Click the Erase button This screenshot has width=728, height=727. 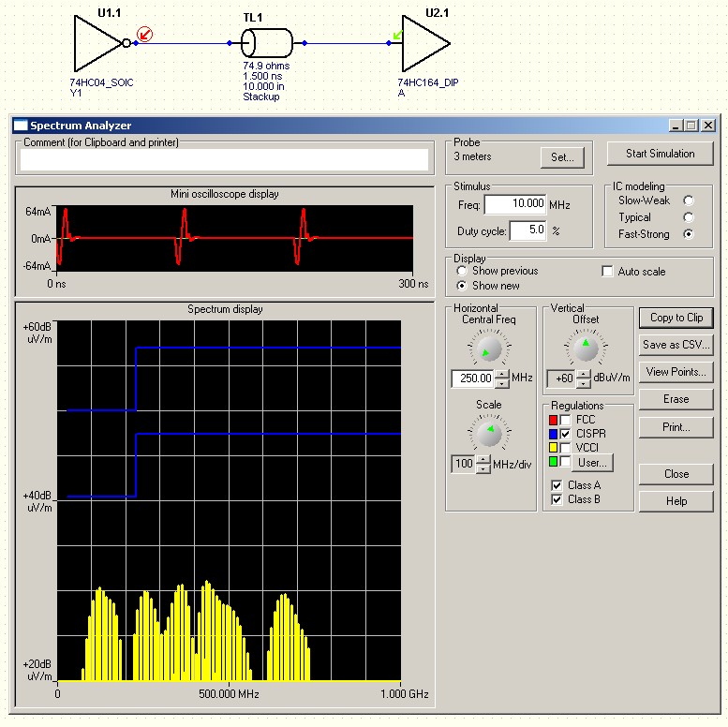pos(676,399)
